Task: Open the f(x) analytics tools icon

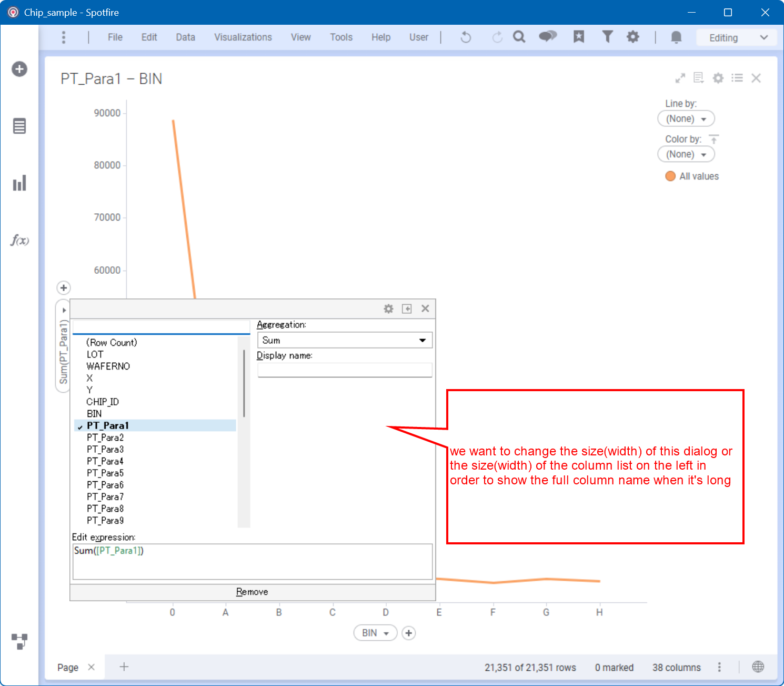Action: click(19, 241)
